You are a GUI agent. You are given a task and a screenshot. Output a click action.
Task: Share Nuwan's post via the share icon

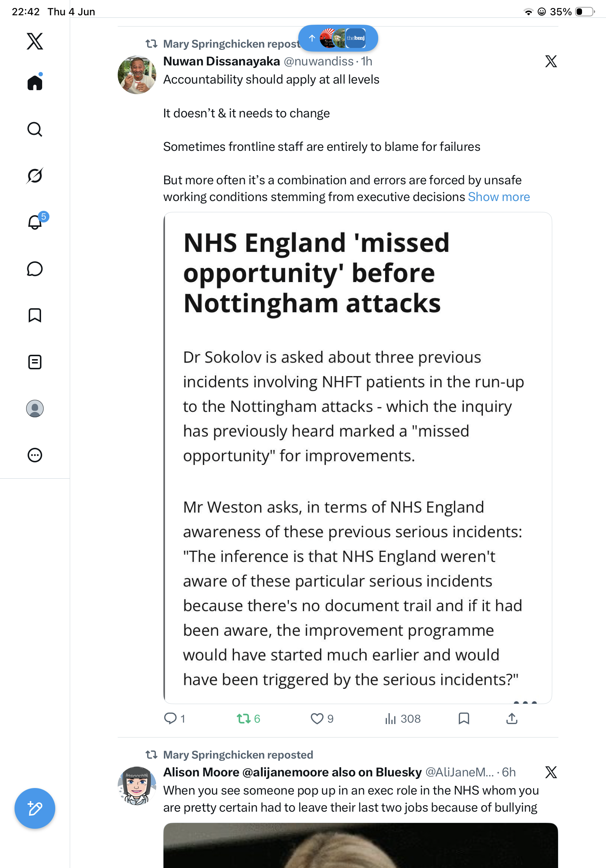tap(512, 718)
